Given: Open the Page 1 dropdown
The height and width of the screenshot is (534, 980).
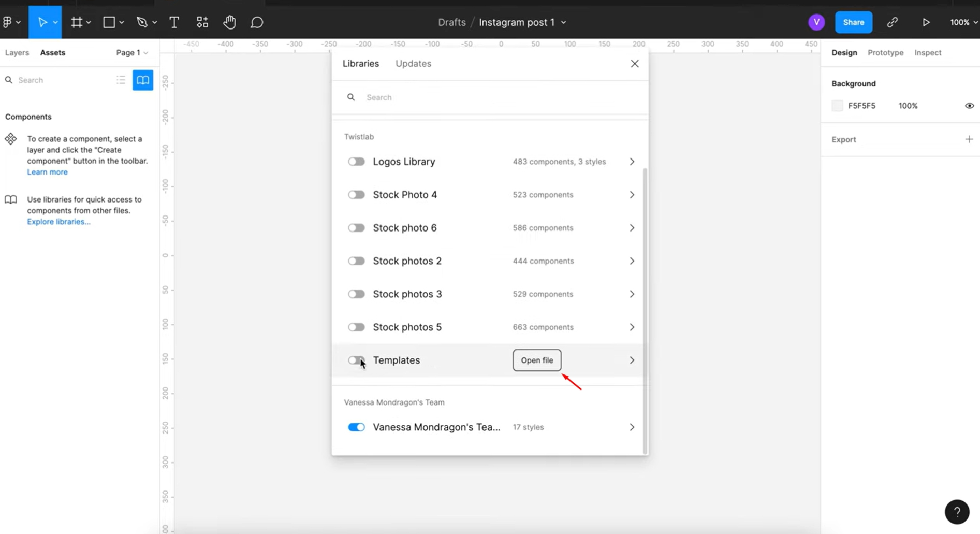Looking at the screenshot, I should [131, 52].
